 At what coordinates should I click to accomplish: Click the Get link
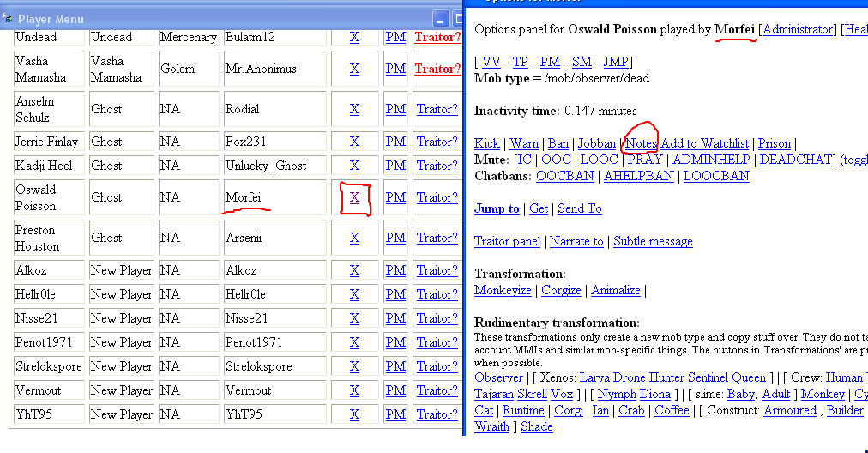click(538, 208)
